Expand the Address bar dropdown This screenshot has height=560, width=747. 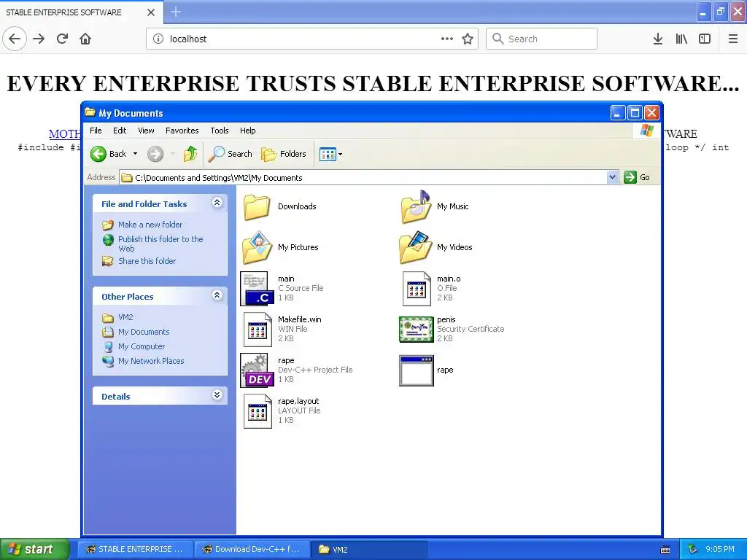coord(612,178)
